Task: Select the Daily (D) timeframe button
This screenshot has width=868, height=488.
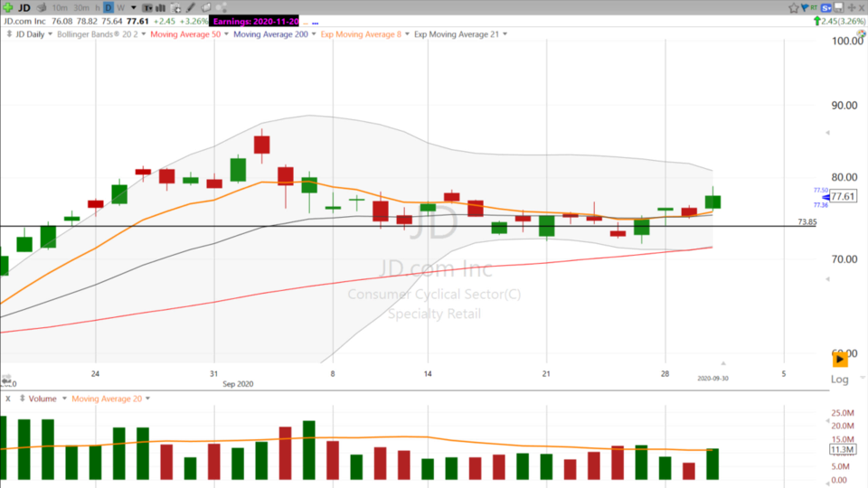Action: coord(108,8)
